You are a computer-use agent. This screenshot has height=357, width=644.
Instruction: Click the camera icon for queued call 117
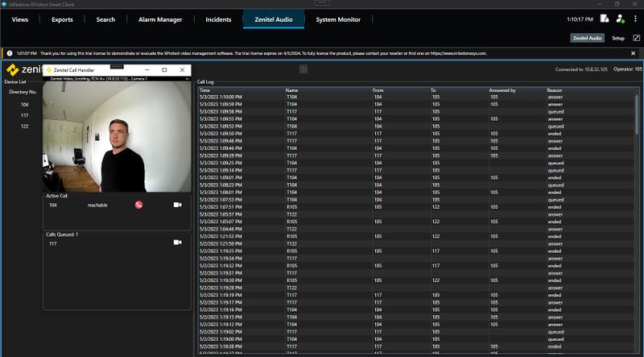(x=177, y=243)
